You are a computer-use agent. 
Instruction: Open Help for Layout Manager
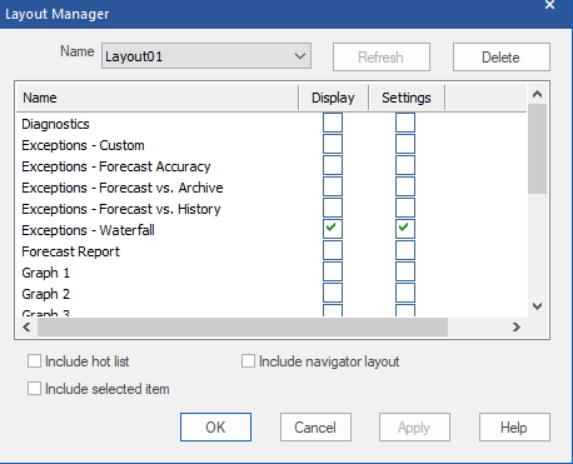tap(514, 427)
